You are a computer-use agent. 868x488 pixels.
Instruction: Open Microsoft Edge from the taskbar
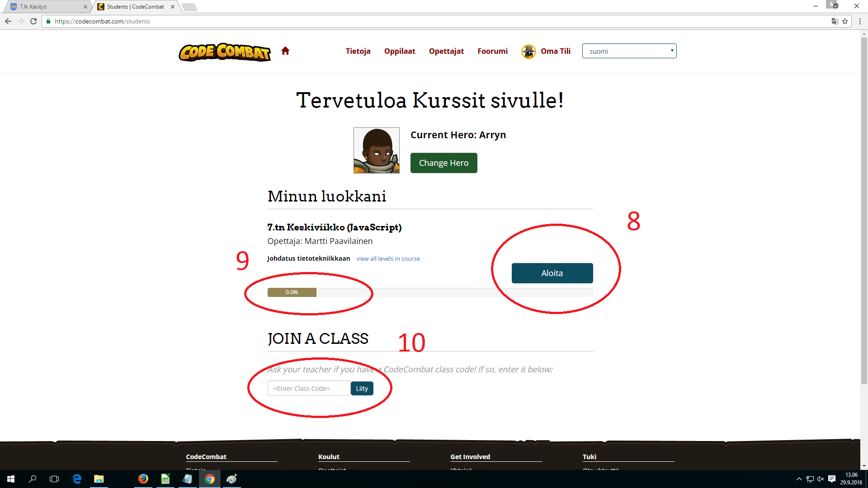77,479
